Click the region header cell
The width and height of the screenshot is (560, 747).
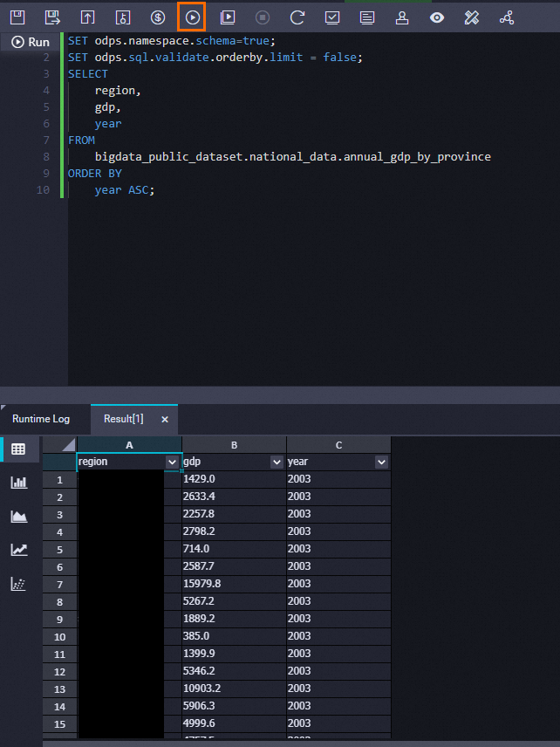click(129, 462)
